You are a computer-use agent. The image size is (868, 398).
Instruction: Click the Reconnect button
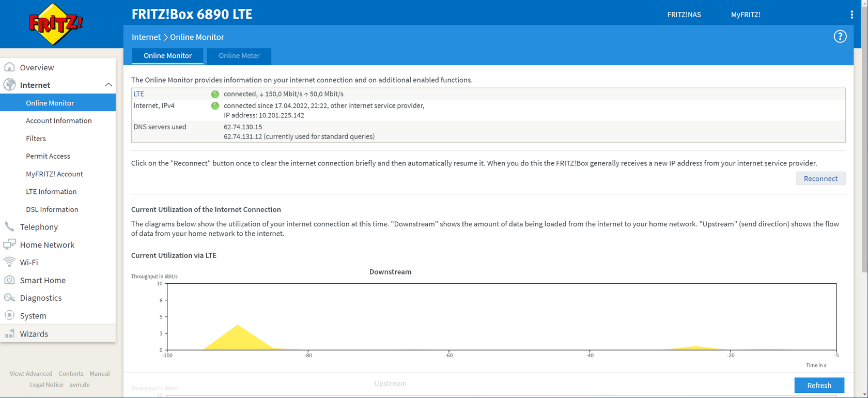pos(820,178)
